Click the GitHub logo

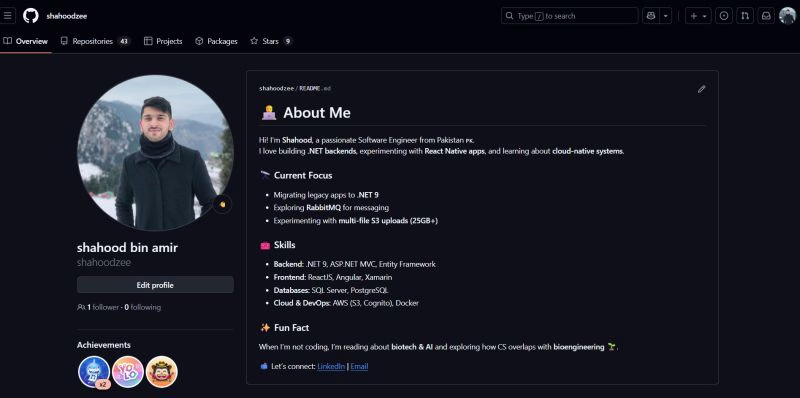click(31, 16)
